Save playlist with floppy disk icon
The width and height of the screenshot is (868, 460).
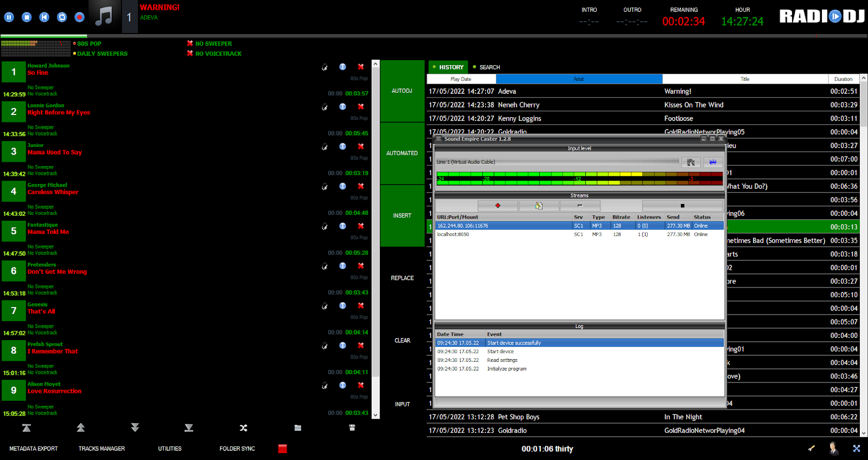[352, 427]
